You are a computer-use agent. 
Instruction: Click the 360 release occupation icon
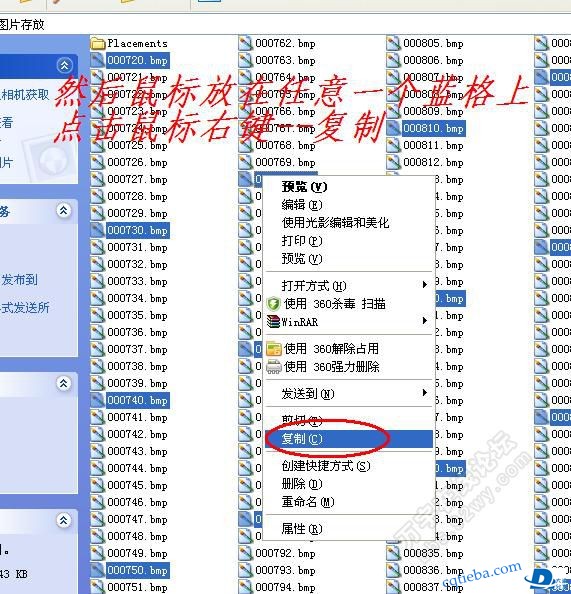[274, 349]
